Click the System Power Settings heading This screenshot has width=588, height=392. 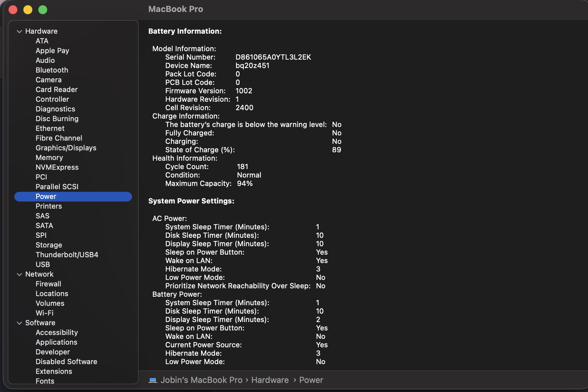click(191, 201)
